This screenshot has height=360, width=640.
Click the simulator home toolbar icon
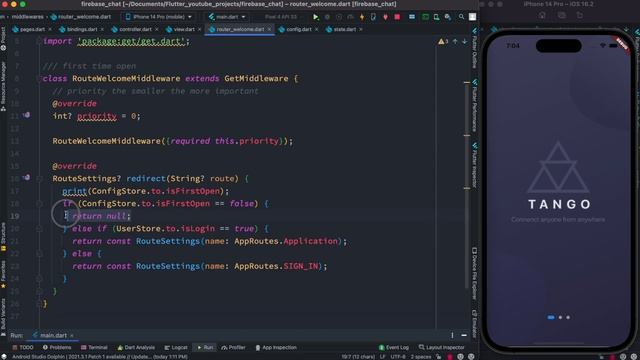coord(542,16)
